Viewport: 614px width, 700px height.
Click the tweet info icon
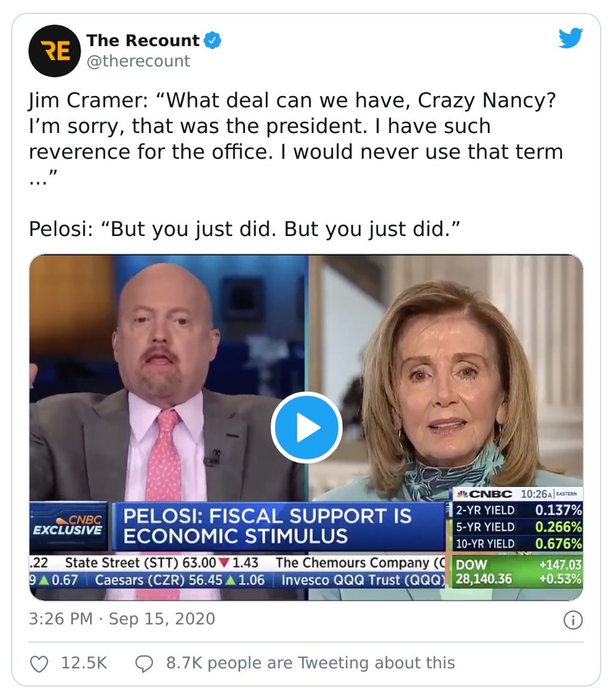coord(573,619)
